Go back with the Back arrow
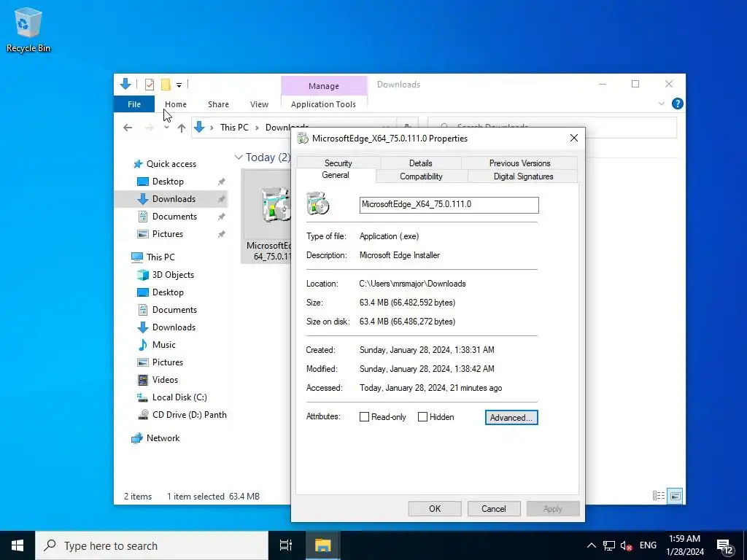Image resolution: width=747 pixels, height=560 pixels. [128, 128]
